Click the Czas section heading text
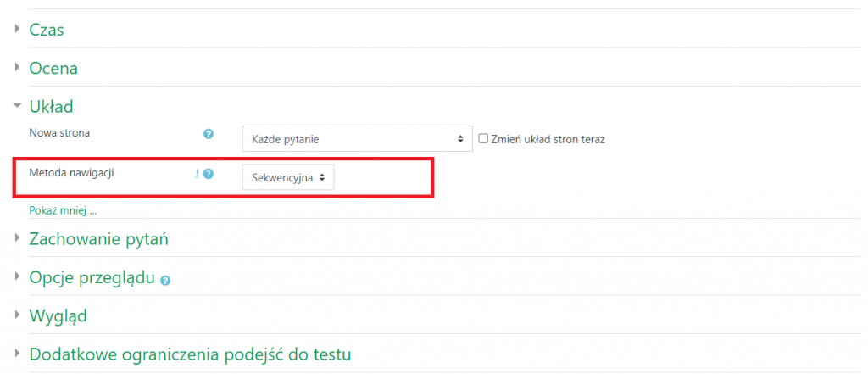Viewport: 868px width, 374px height. 47,30
